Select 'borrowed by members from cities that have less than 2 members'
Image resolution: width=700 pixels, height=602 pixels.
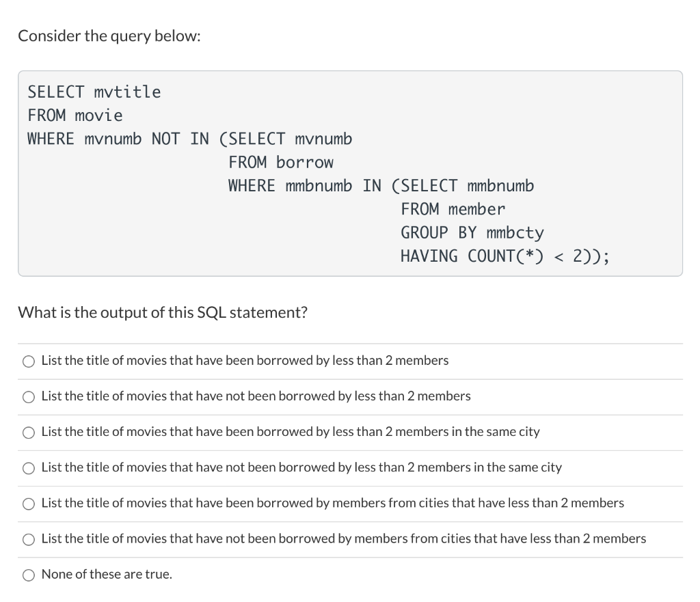pyautogui.click(x=334, y=503)
